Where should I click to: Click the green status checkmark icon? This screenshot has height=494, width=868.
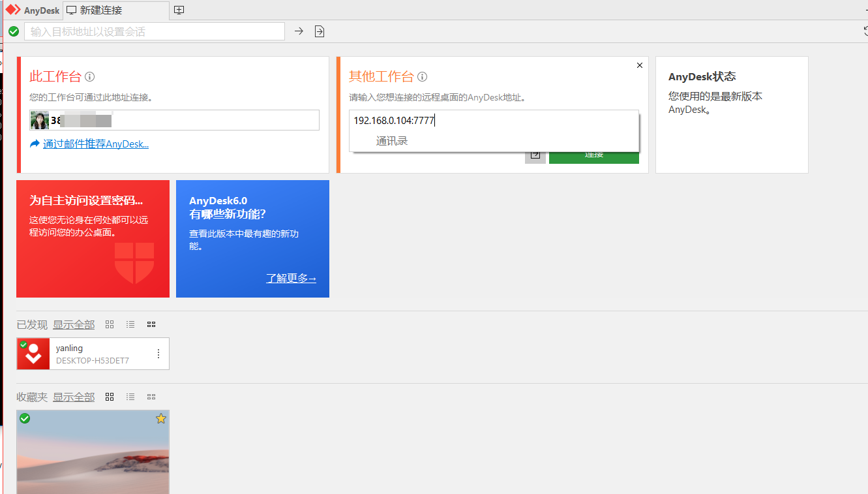(13, 31)
